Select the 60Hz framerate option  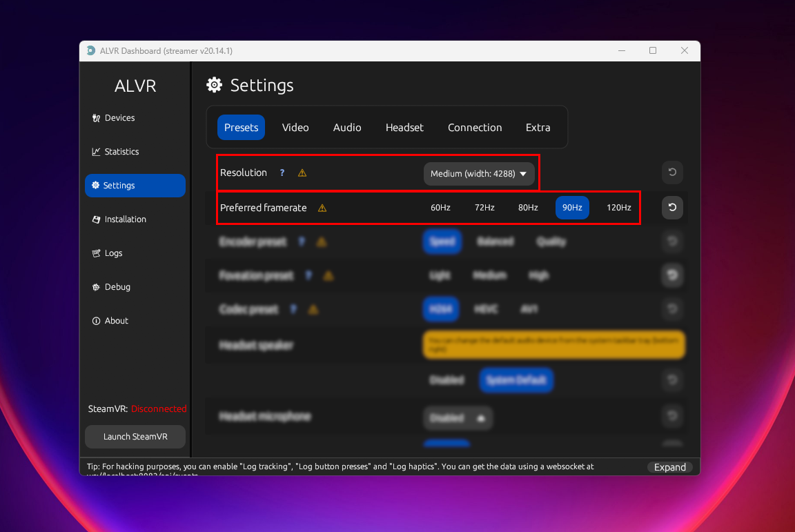tap(440, 208)
